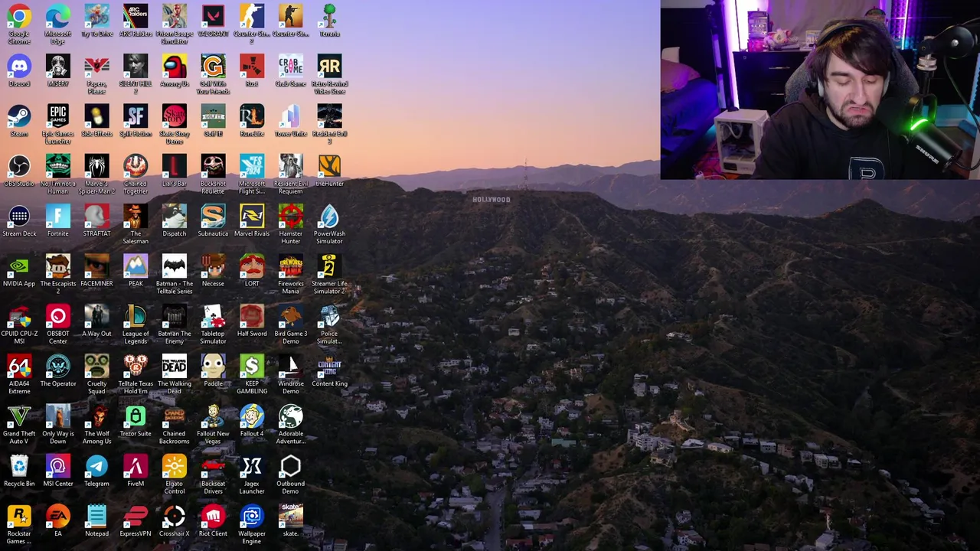Viewport: 980px width, 551px height.
Task: Open the Google Chrome shortcut
Action: point(19,17)
